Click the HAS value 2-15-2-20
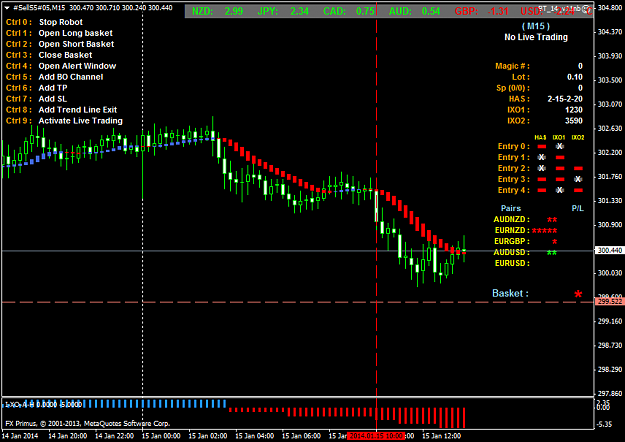The image size is (625, 442). [565, 99]
